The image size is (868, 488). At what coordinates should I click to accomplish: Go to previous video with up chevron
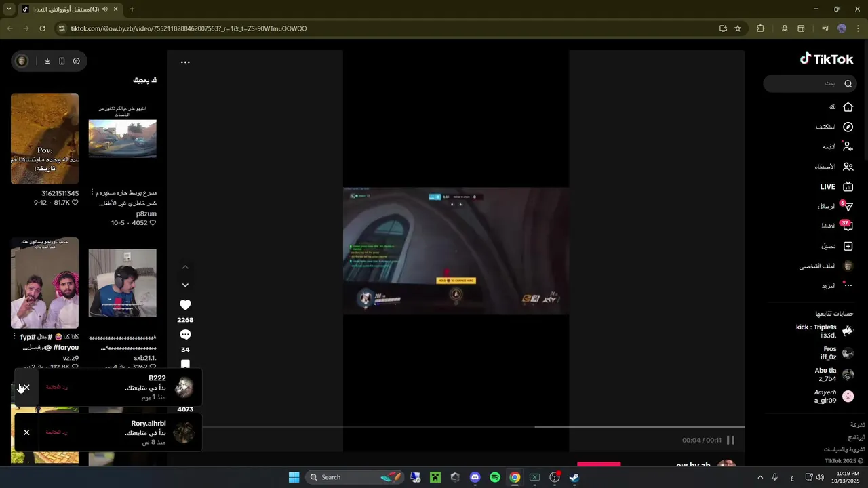tap(185, 267)
